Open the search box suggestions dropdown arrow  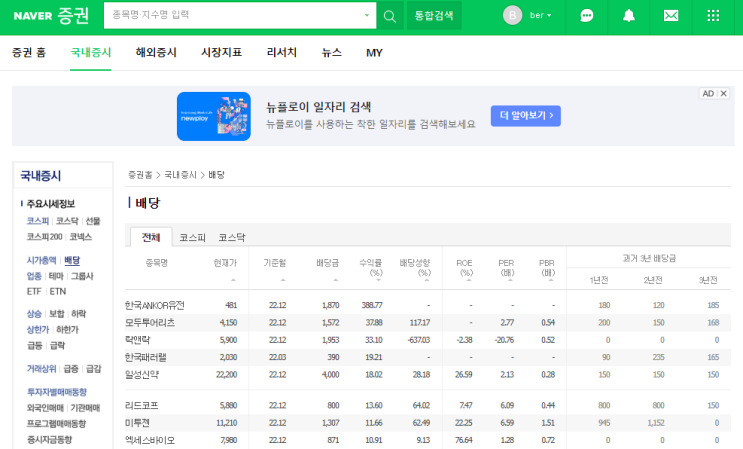[367, 15]
